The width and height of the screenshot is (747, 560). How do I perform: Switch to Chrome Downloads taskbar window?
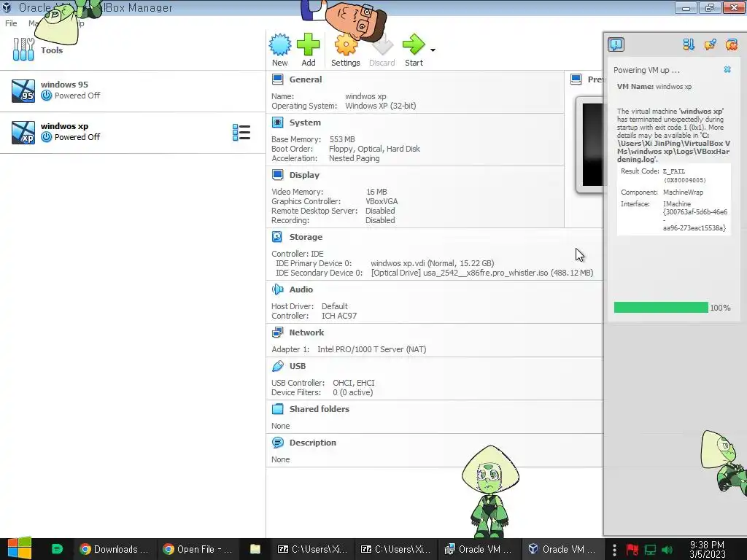tap(115, 549)
